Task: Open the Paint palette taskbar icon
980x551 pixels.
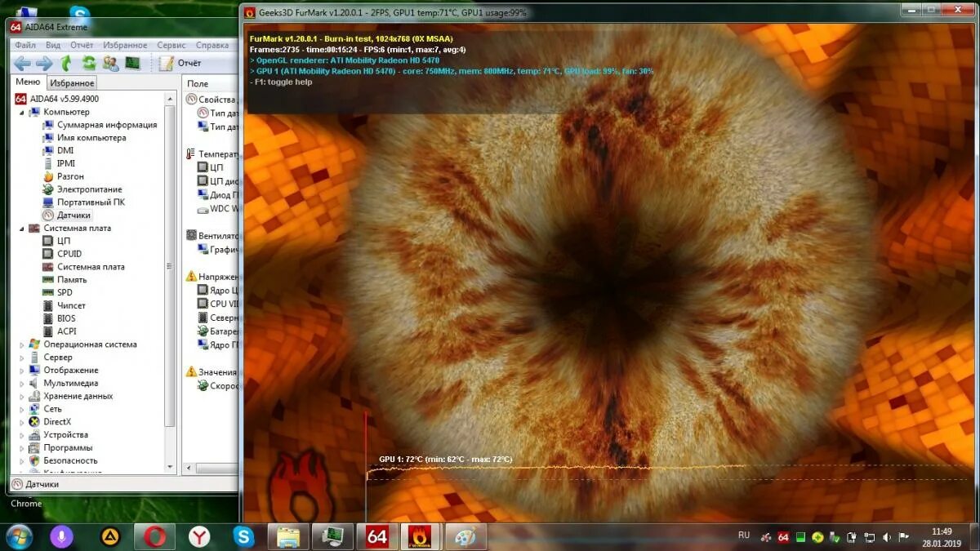Action: point(465,536)
